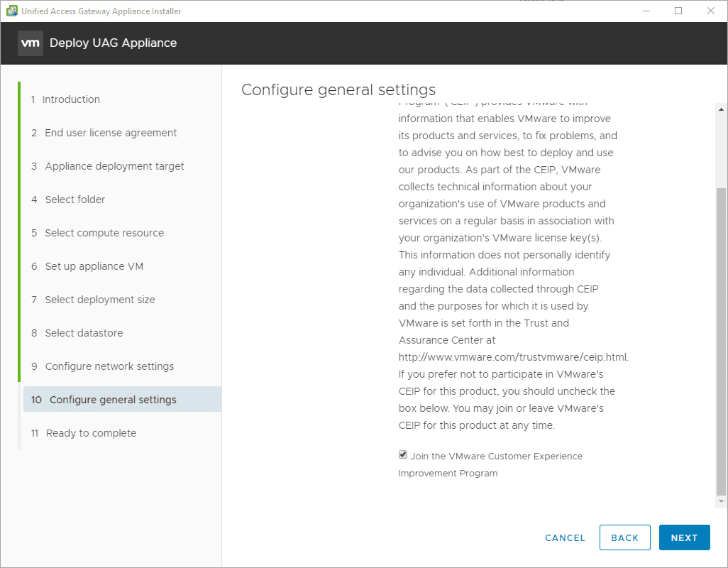Open End user license agreement step
Screen dimensions: 728x568
pyautogui.click(x=111, y=133)
